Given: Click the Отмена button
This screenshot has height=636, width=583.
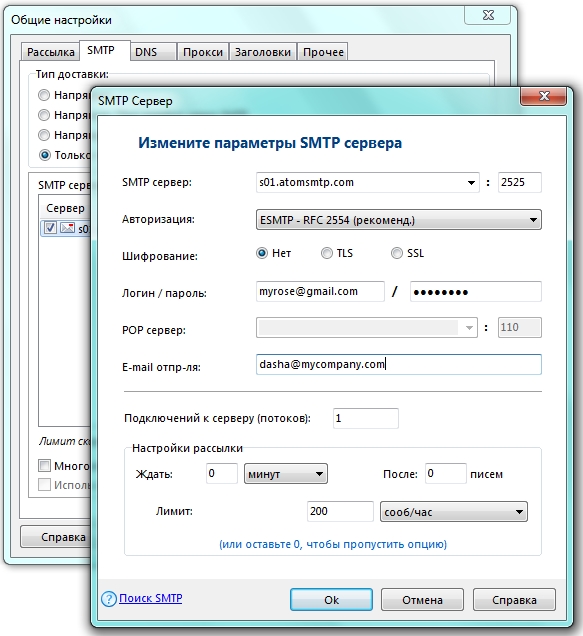Looking at the screenshot, I should tap(422, 600).
